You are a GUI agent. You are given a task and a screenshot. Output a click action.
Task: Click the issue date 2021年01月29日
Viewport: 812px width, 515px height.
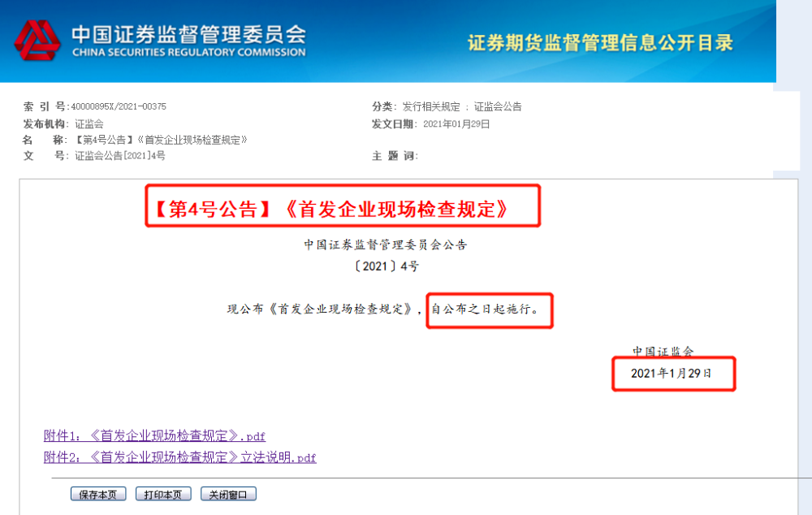[x=456, y=123]
